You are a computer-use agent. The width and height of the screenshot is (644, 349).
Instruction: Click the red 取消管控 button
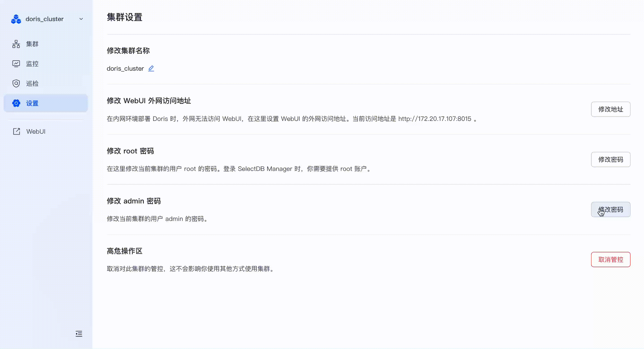pyautogui.click(x=611, y=260)
